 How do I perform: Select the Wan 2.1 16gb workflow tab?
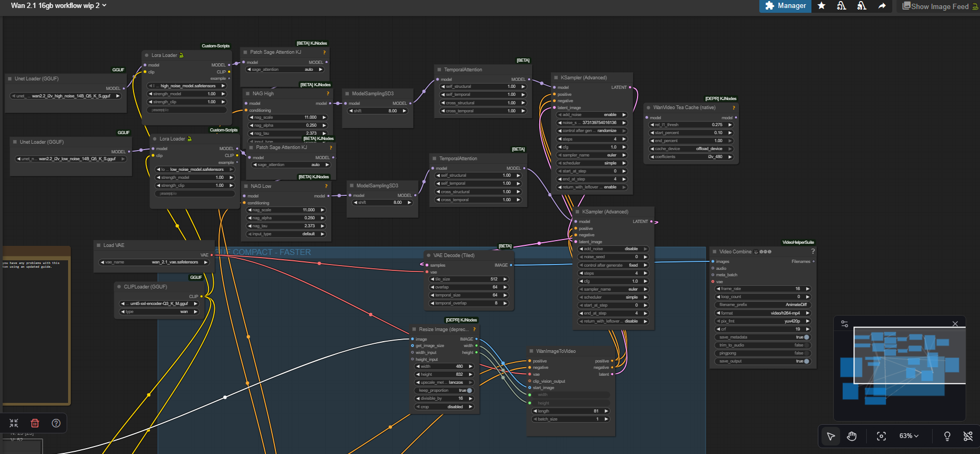[55, 5]
